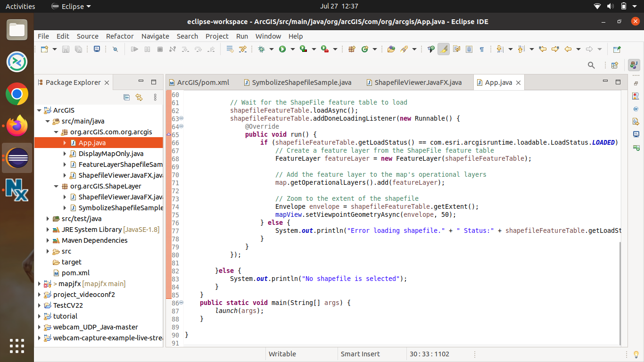
Task: Collapse All in Package Explorer toolbar
Action: [126, 97]
